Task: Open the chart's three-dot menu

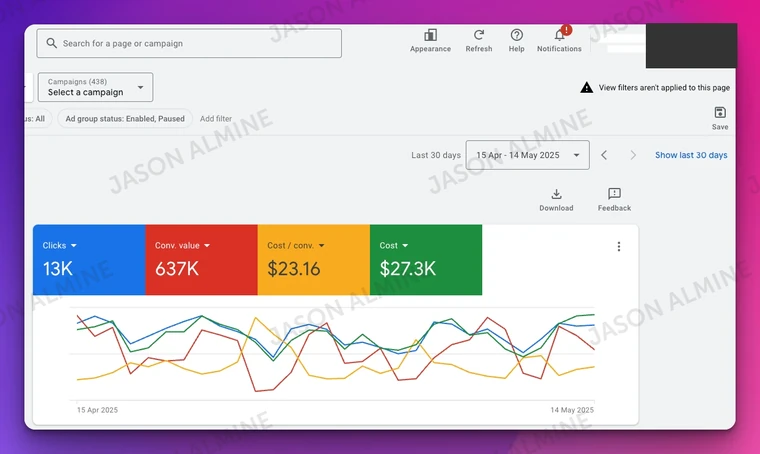Action: coord(618,247)
